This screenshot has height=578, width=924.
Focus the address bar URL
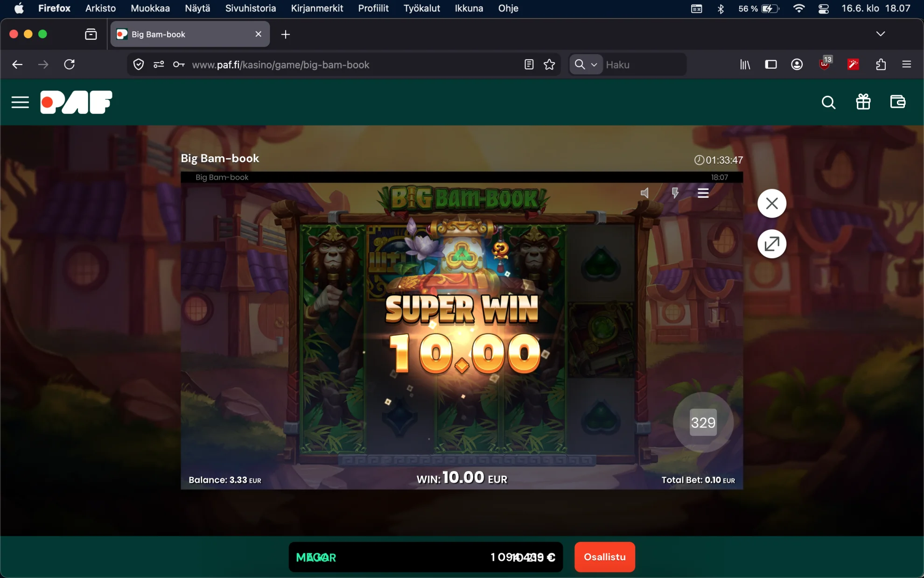[x=280, y=65]
